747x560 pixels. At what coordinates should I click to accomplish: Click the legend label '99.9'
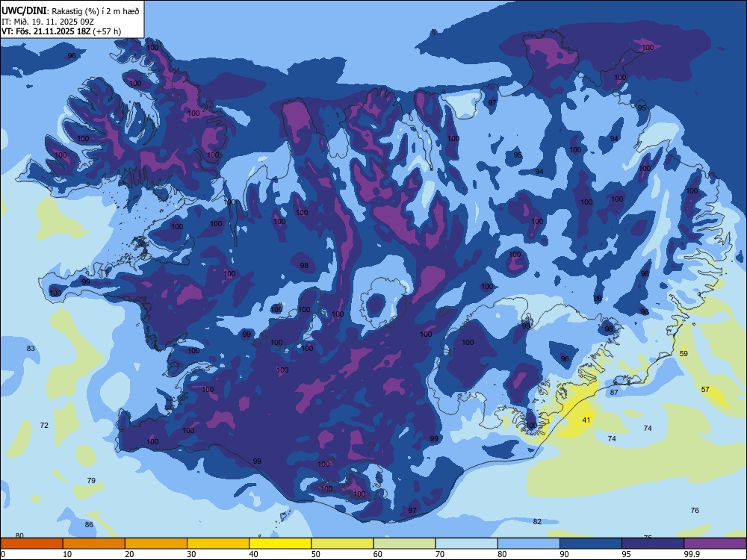pos(692,554)
